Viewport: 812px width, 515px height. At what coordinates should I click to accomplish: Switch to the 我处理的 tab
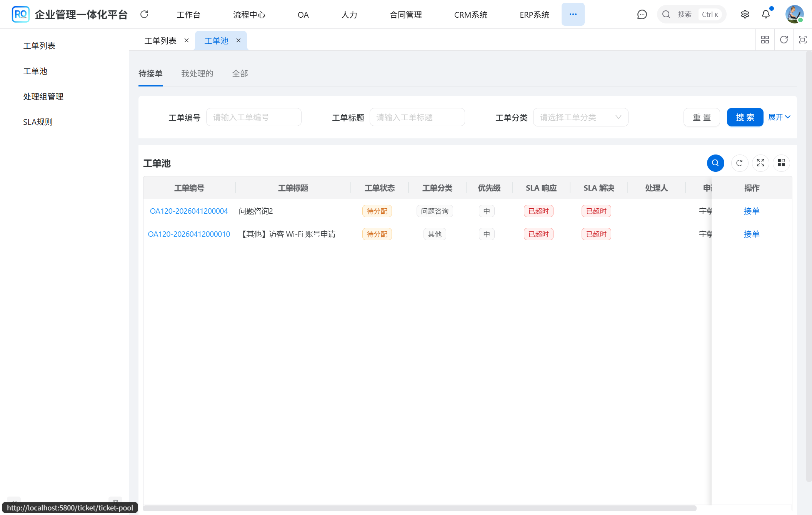coord(197,73)
